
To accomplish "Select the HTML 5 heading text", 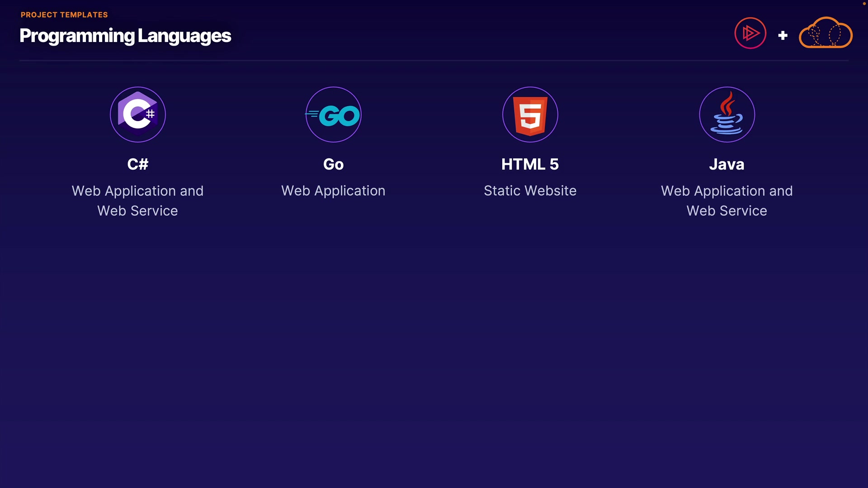I will point(530,164).
